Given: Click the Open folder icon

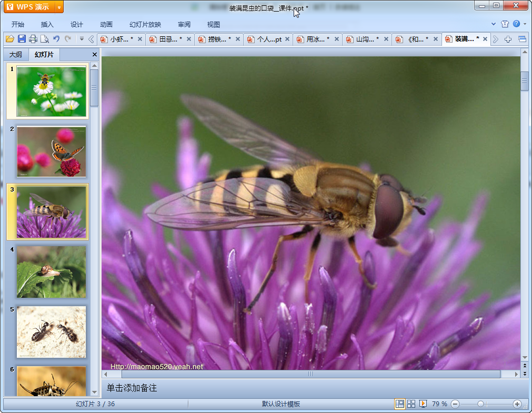Looking at the screenshot, I should click(9, 39).
